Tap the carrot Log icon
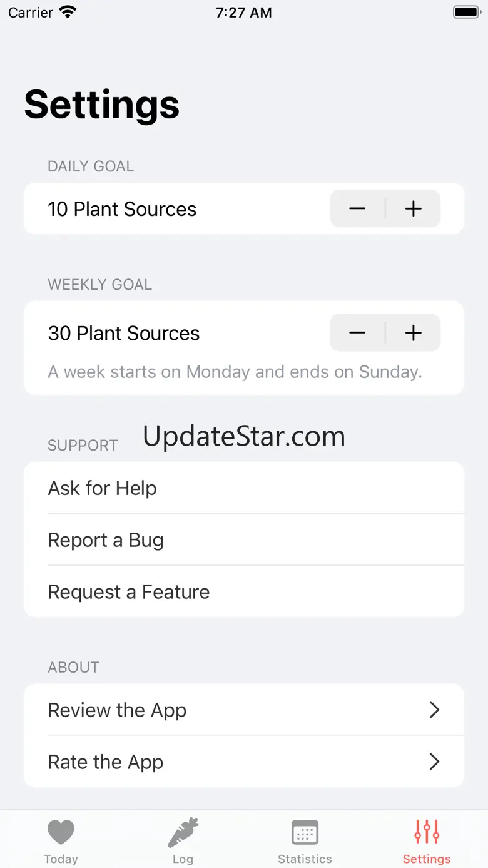Screen dimensions: 488x868 [x=183, y=833]
